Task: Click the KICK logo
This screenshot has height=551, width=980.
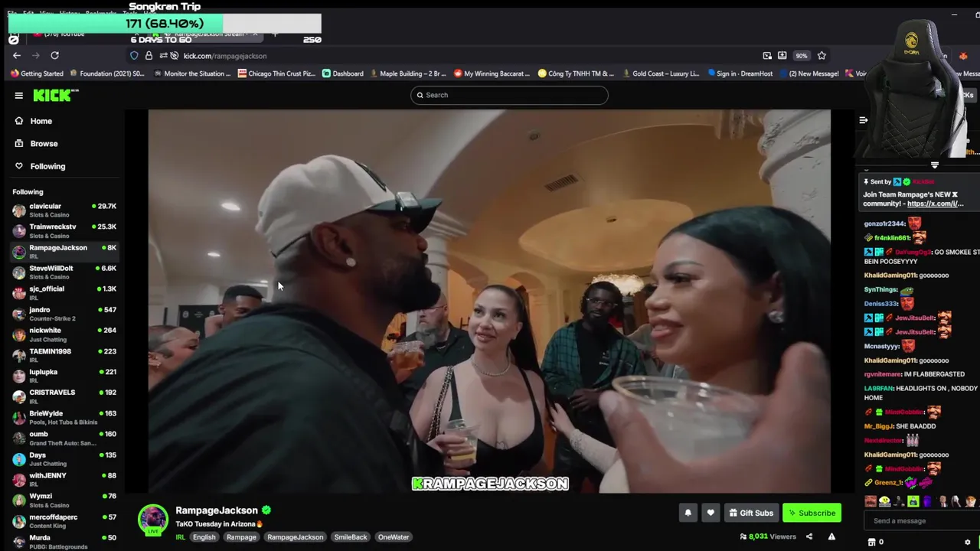Action: pyautogui.click(x=55, y=95)
